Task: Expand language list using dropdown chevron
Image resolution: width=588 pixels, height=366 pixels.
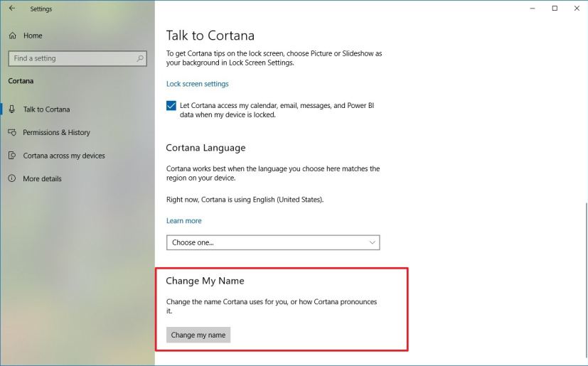Action: coord(372,242)
